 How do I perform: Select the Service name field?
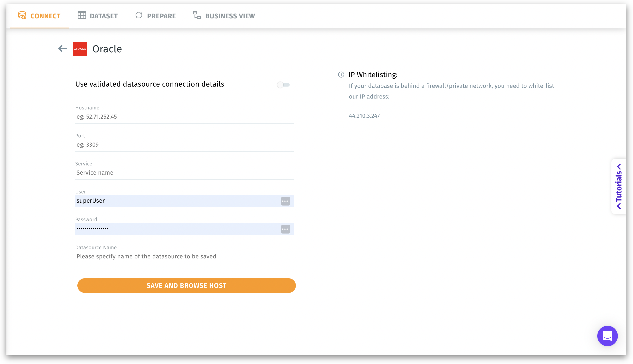point(184,173)
